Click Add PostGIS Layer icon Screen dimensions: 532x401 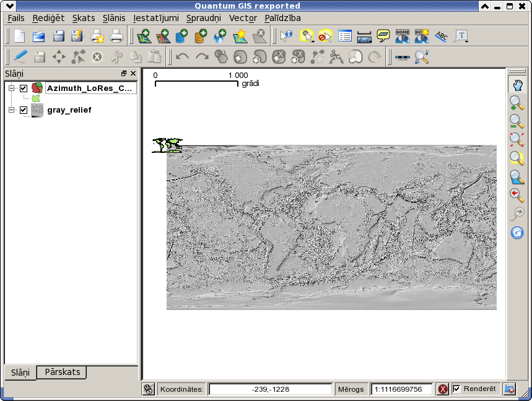(x=182, y=36)
